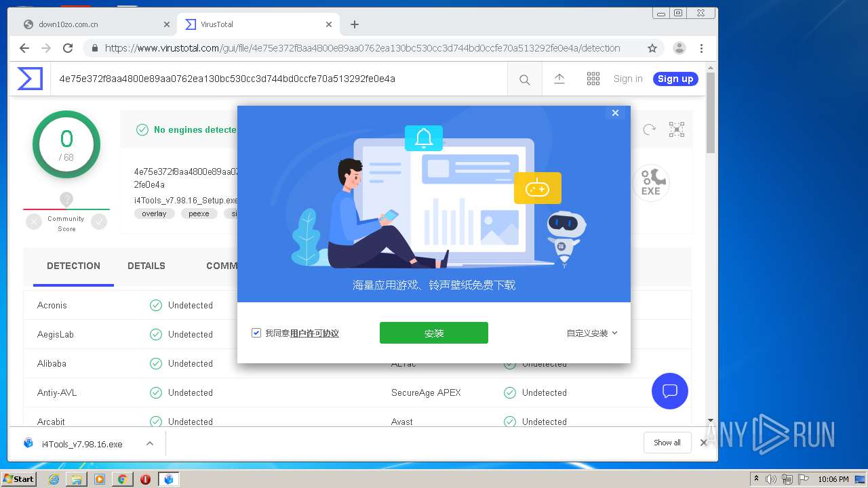This screenshot has height=488, width=868.
Task: Show hidden system tray icons
Action: point(756,479)
